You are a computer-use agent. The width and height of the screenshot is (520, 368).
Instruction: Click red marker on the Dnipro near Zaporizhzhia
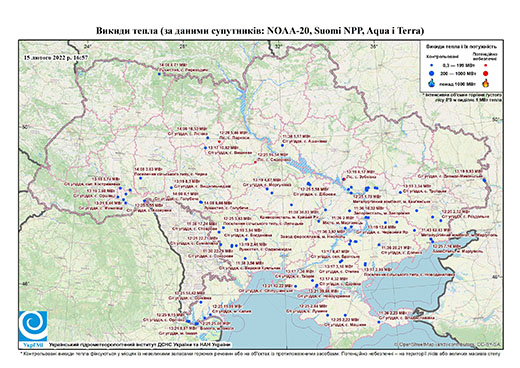pos(343,179)
